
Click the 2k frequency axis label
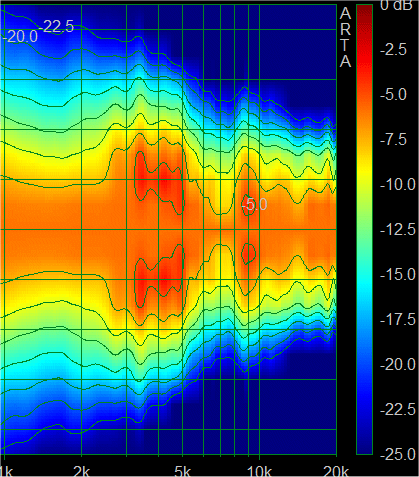(81, 471)
